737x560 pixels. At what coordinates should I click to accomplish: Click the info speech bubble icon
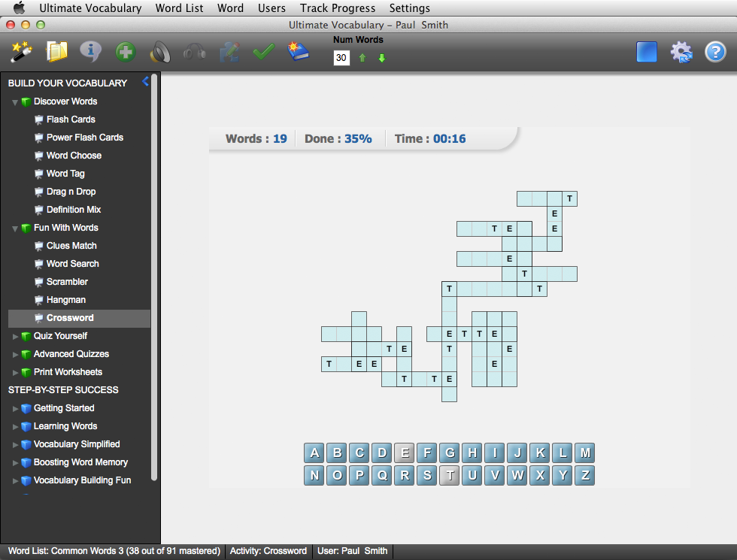click(91, 52)
